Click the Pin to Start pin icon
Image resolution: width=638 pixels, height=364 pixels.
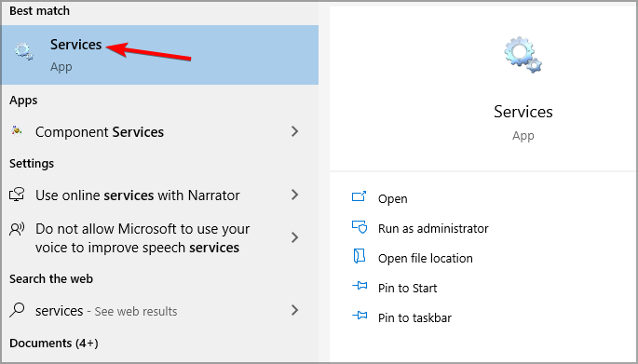(360, 286)
